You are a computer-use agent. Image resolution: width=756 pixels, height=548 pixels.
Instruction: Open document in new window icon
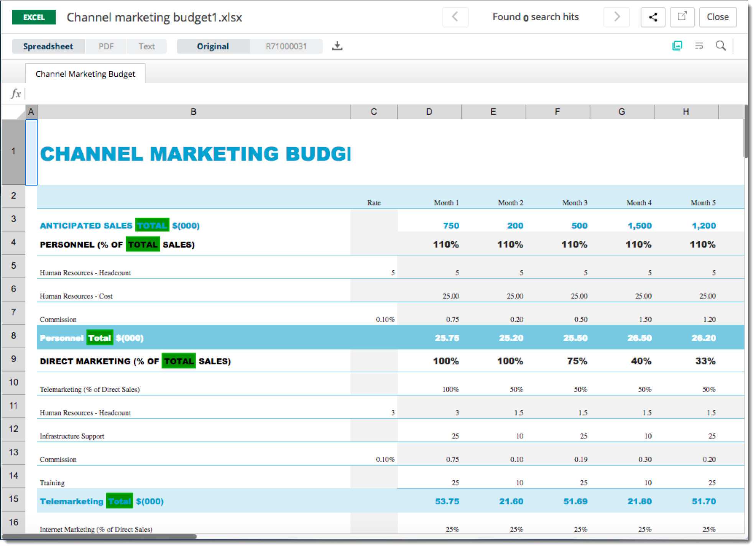tap(682, 17)
